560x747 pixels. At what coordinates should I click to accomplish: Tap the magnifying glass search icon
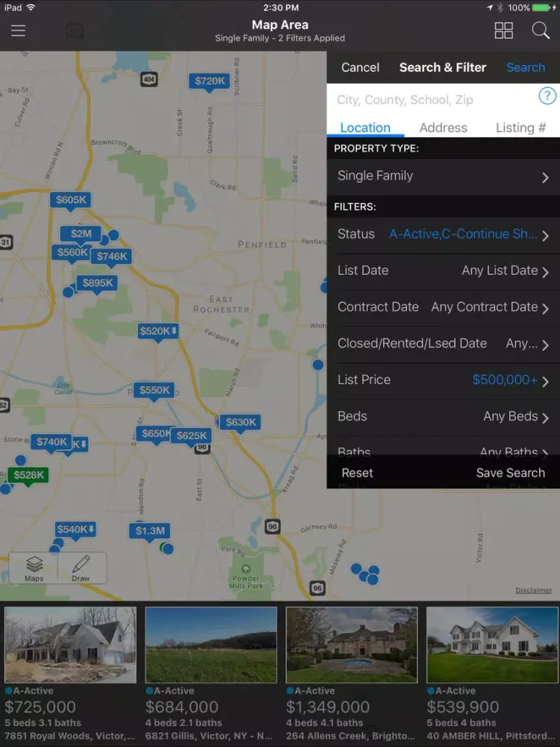(541, 31)
